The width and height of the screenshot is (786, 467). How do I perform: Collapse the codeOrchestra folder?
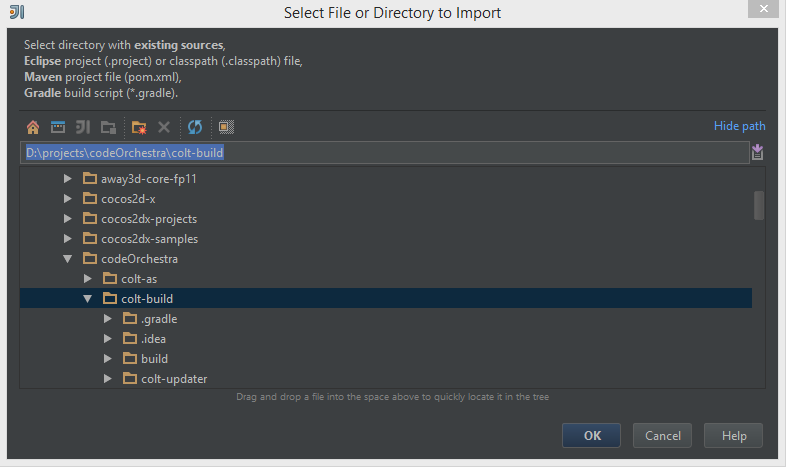click(68, 259)
